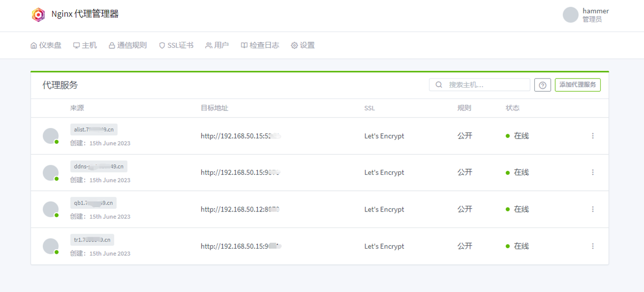Image resolution: width=644 pixels, height=292 pixels.
Task: Click the help question mark icon
Action: (542, 85)
